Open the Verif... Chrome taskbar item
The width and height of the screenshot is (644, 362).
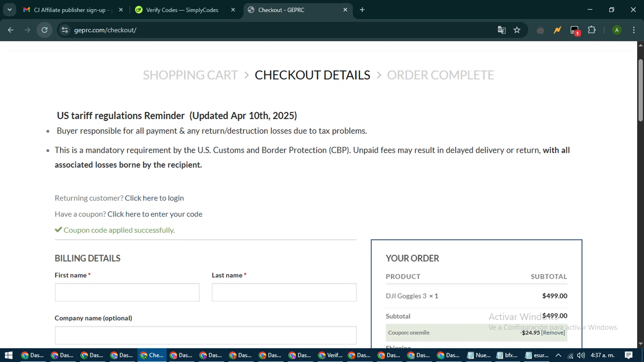pyautogui.click(x=330, y=355)
